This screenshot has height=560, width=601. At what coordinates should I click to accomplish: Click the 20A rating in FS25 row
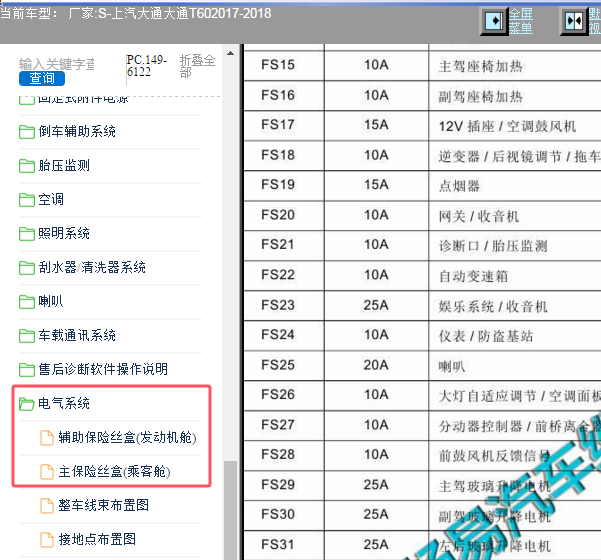click(x=376, y=365)
